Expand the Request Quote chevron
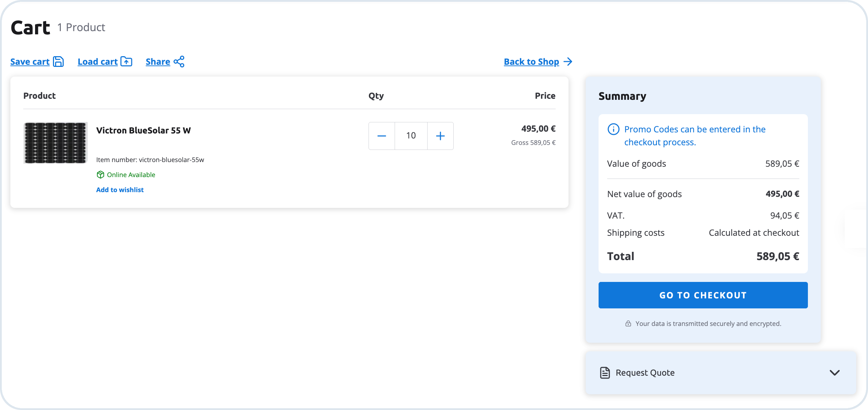The width and height of the screenshot is (868, 410). click(x=835, y=373)
